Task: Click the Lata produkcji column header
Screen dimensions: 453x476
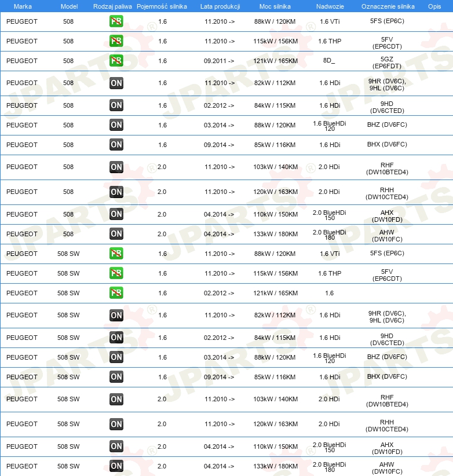Action: (x=220, y=6)
